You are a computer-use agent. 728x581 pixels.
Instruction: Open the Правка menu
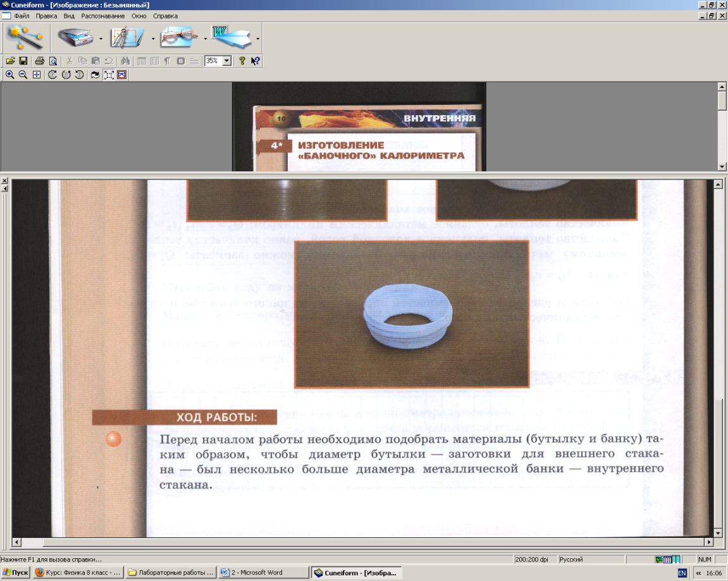point(46,16)
